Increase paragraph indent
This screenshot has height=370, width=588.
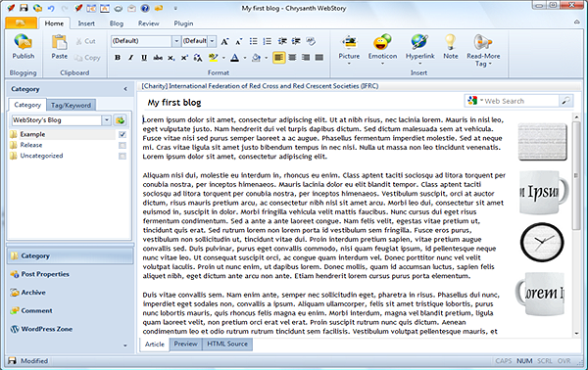point(296,41)
